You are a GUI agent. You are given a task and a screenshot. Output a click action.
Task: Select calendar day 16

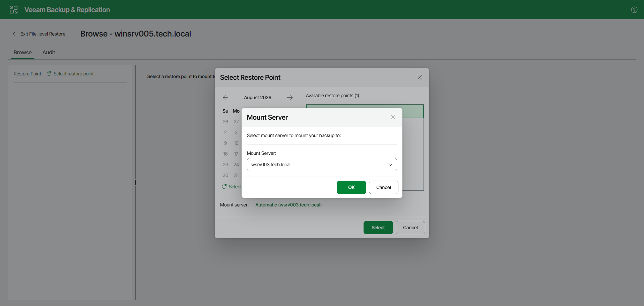click(x=226, y=154)
